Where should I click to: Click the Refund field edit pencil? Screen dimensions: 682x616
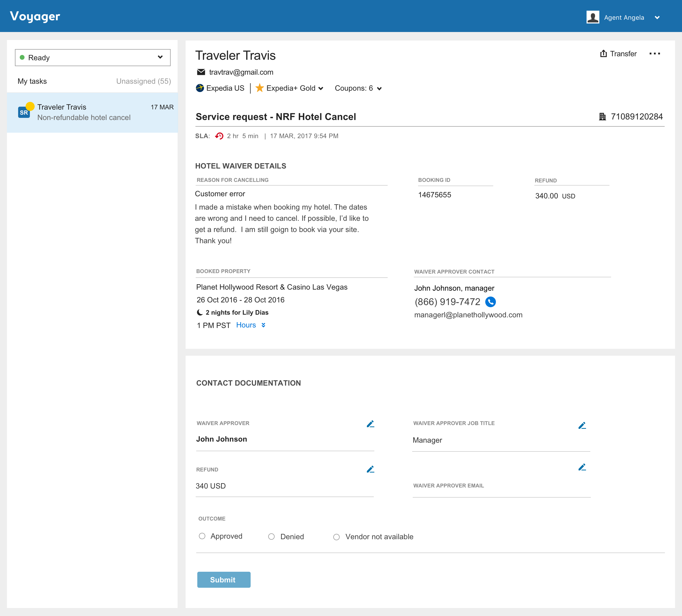(x=370, y=469)
